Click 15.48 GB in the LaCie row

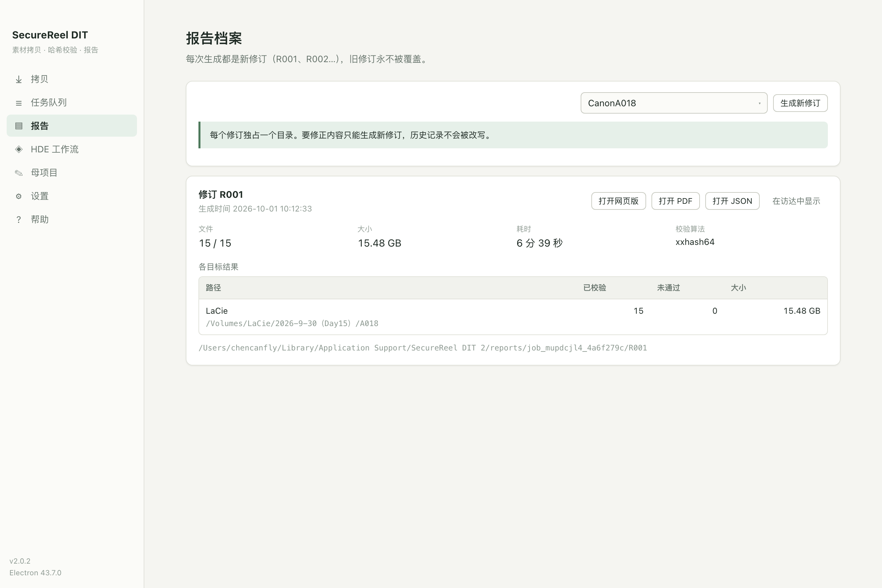(x=802, y=311)
